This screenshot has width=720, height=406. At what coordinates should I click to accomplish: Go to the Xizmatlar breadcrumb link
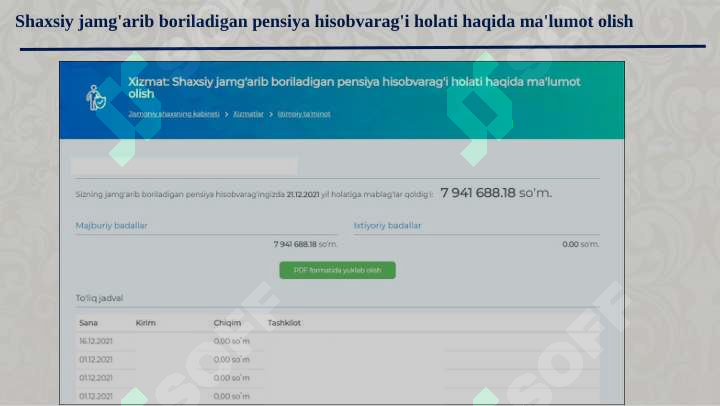click(x=248, y=114)
